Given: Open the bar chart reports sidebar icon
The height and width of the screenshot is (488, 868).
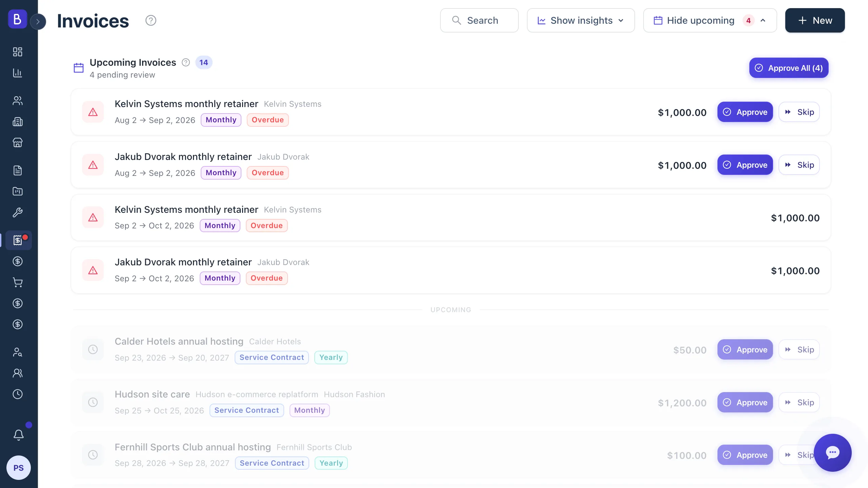Looking at the screenshot, I should (18, 73).
